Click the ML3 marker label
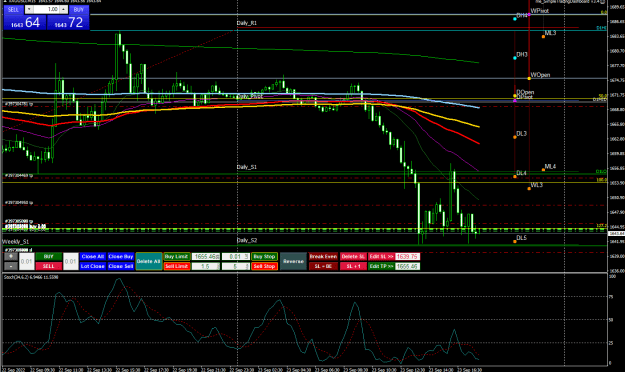 [x=550, y=33]
